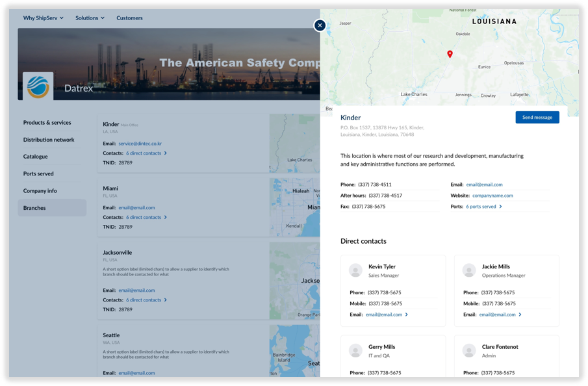
Task: Select Ports served in sidebar
Action: pos(38,174)
